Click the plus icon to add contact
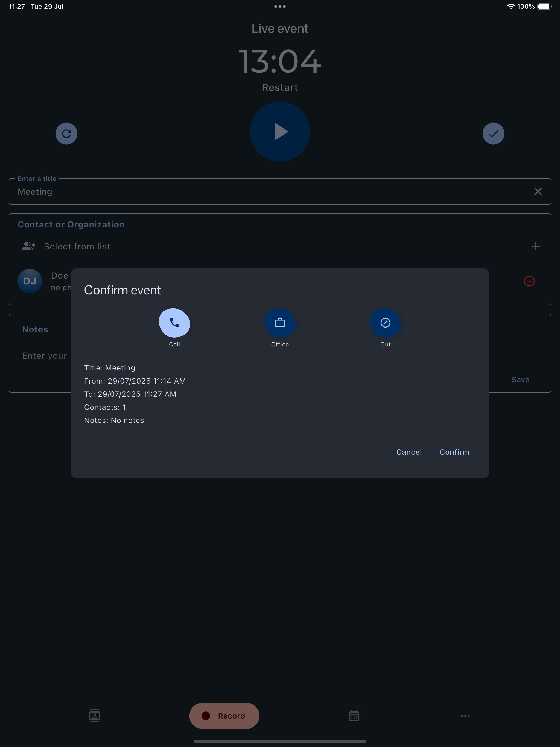 point(535,246)
